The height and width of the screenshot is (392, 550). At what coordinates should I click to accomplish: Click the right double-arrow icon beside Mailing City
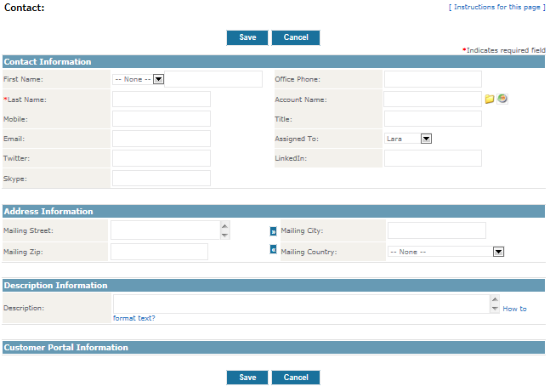tap(273, 230)
